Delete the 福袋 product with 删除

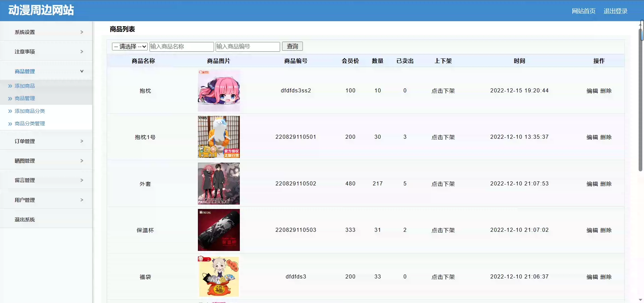(606, 277)
